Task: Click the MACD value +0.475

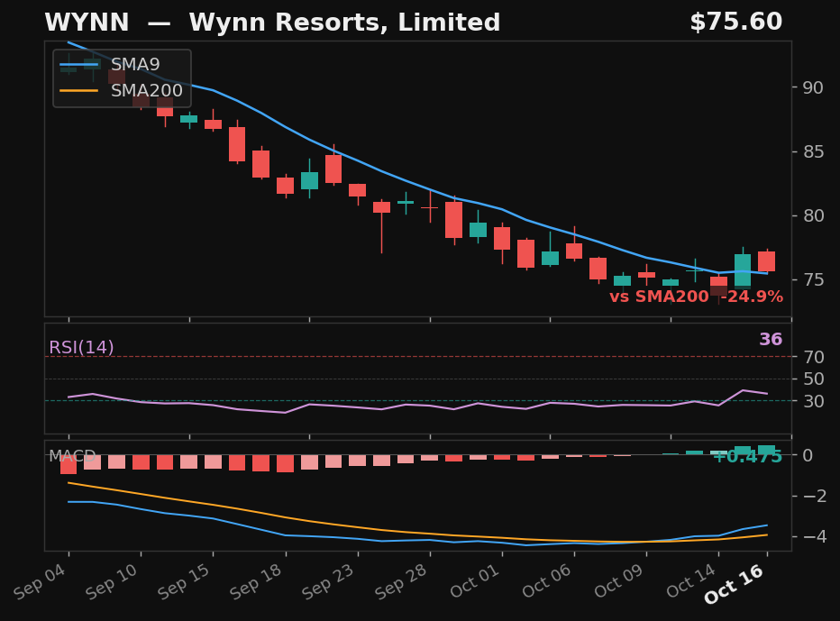Action: pyautogui.click(x=748, y=456)
